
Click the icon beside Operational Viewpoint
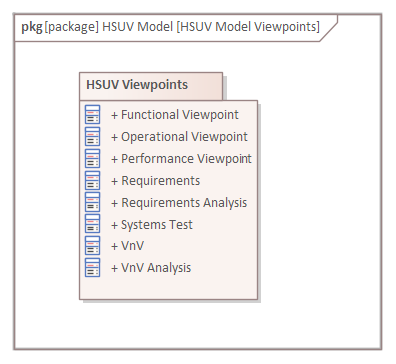92,136
